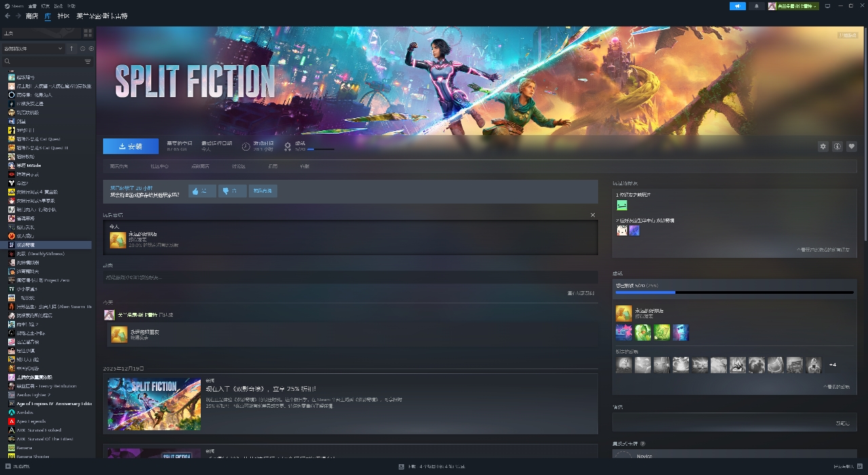Viewport: 868px width, 475px height.
Task: Open the Library (库) tab
Action: [x=47, y=16]
